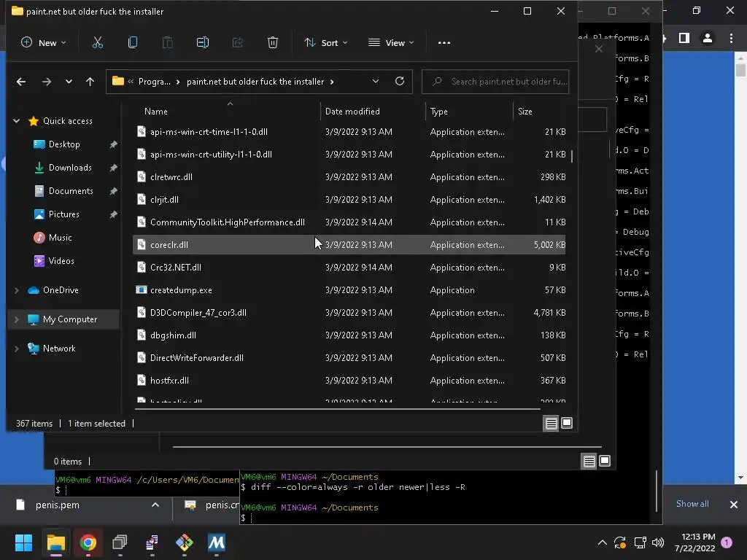
Task: Switch to details view layout icon
Action: click(x=551, y=423)
